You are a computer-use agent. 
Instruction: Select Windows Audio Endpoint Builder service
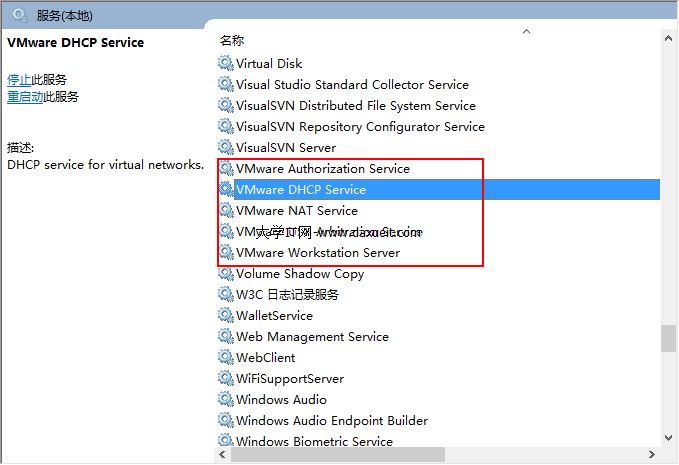click(332, 420)
